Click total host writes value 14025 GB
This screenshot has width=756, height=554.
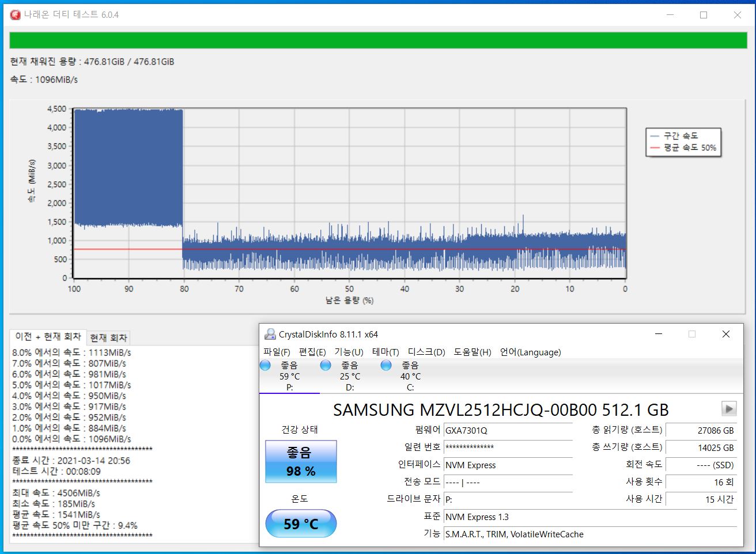701,447
